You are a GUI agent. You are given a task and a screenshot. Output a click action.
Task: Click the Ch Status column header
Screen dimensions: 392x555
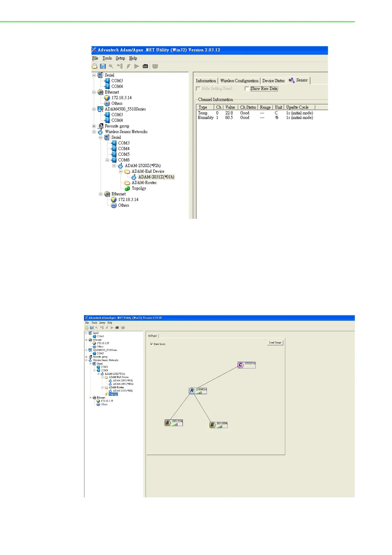click(x=248, y=107)
